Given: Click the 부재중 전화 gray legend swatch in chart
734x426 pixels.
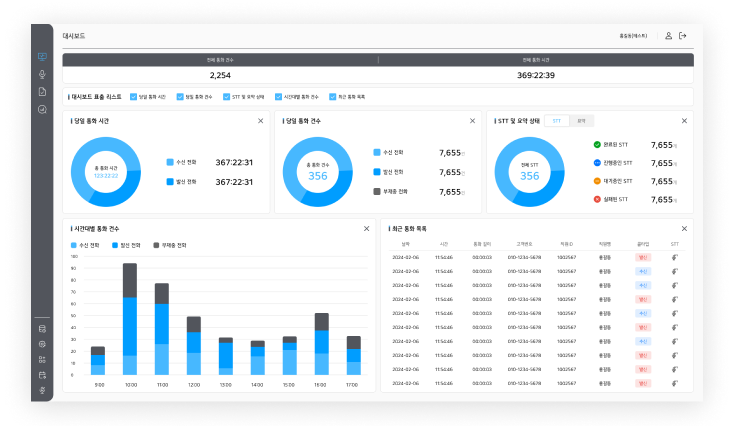Looking at the screenshot, I should [x=157, y=244].
